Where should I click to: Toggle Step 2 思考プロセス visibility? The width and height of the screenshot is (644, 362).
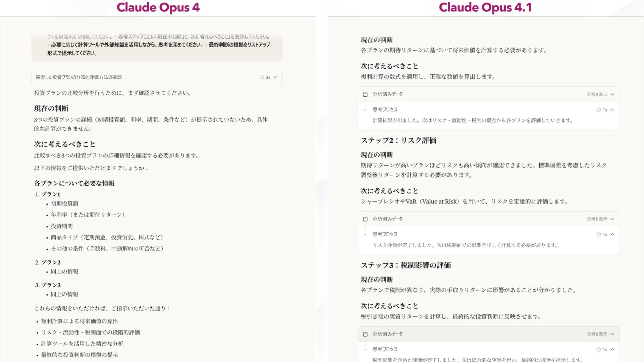pos(613,234)
